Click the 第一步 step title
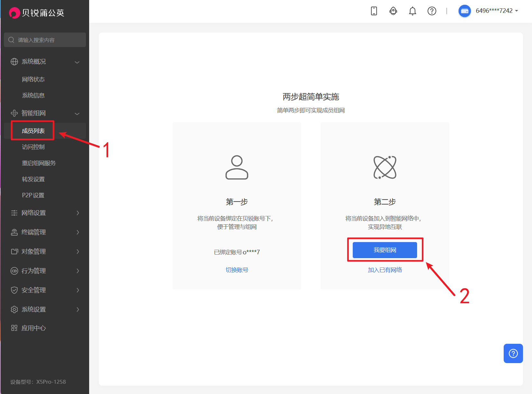The height and width of the screenshot is (394, 532). [237, 202]
